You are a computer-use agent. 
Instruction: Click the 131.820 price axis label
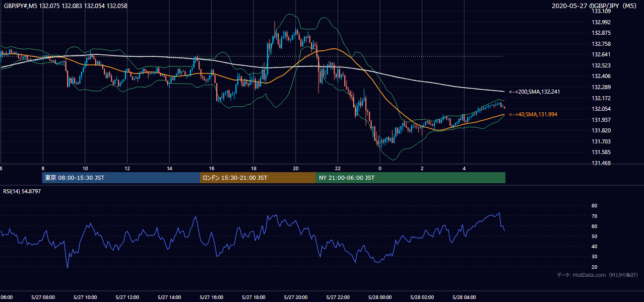[x=601, y=130]
